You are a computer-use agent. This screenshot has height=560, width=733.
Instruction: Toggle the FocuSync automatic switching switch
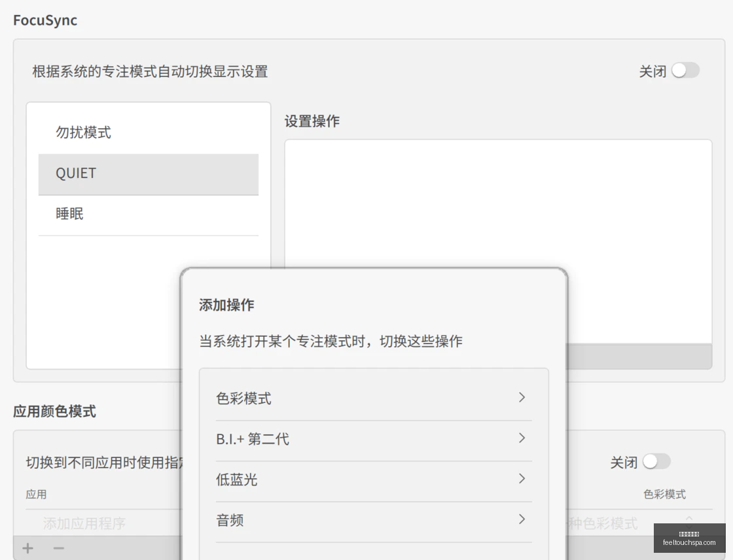685,71
